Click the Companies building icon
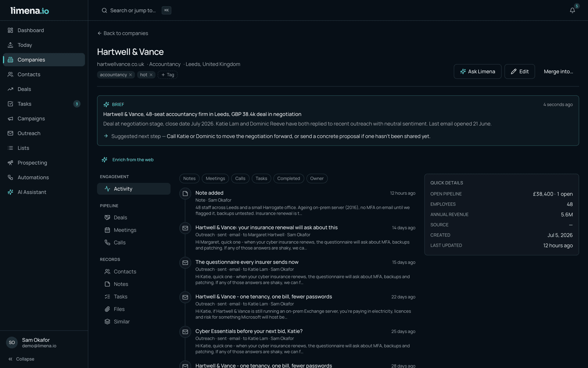The width and height of the screenshot is (588, 368). tap(10, 60)
